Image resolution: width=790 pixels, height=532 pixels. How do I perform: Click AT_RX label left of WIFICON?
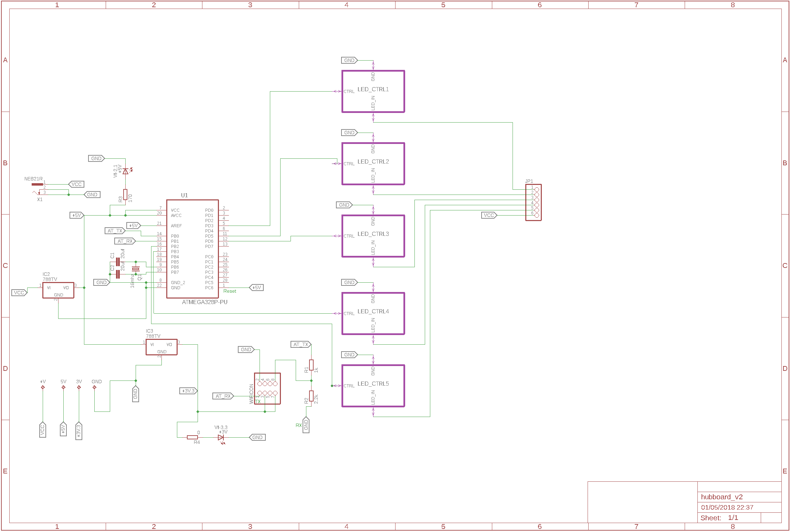tap(223, 396)
